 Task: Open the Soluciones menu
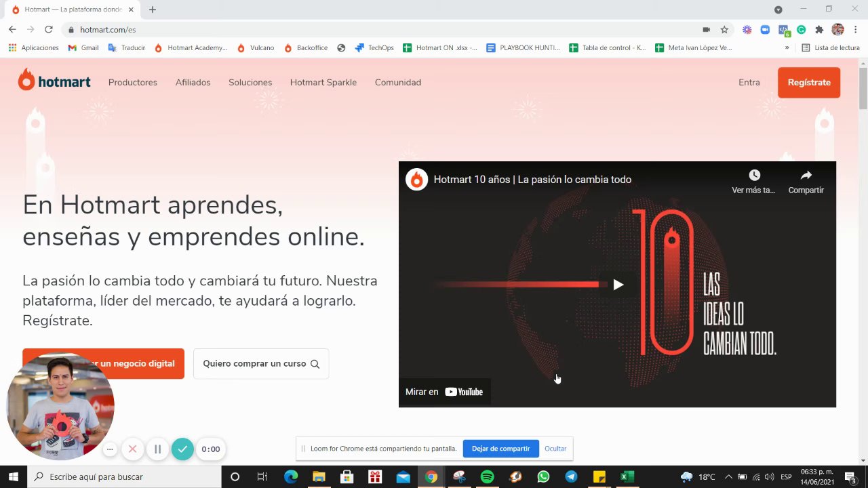point(250,82)
